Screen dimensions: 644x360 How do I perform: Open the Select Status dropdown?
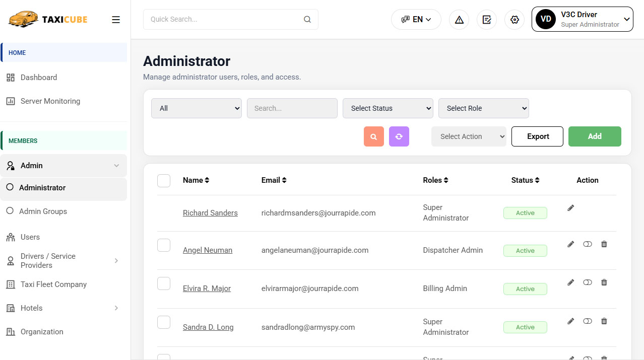tap(388, 108)
